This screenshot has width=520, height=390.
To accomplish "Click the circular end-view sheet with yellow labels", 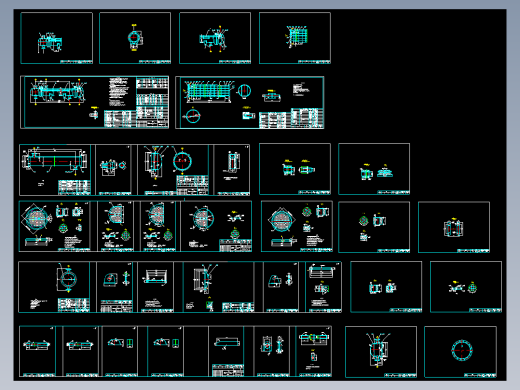I will pos(135,38).
